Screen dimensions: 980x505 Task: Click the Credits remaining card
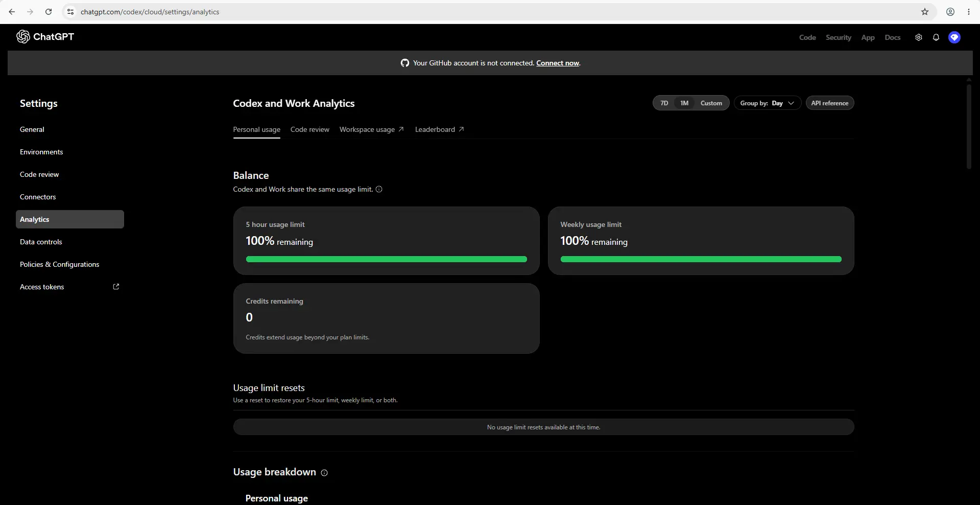(x=387, y=318)
